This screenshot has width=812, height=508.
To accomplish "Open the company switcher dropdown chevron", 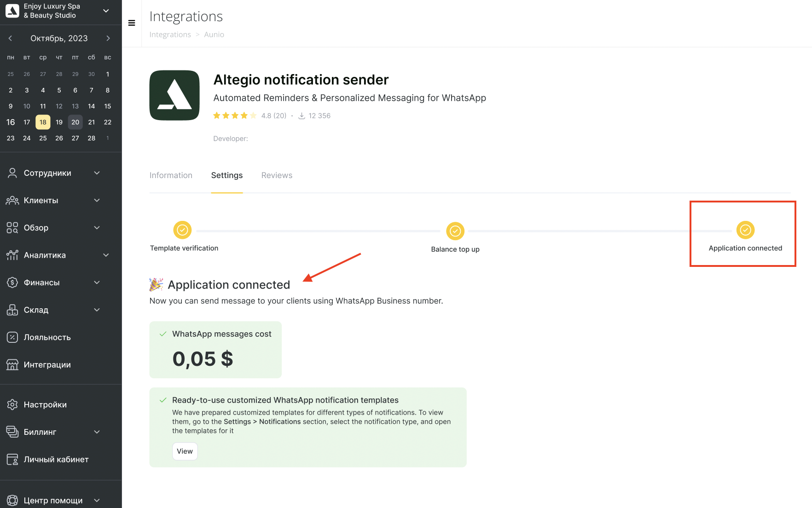I will (106, 11).
